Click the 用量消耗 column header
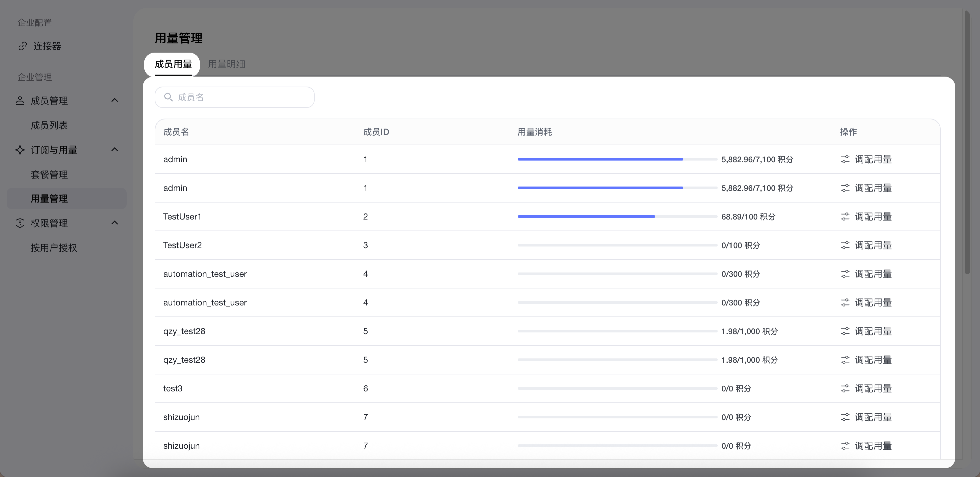Image resolution: width=980 pixels, height=477 pixels. [535, 132]
